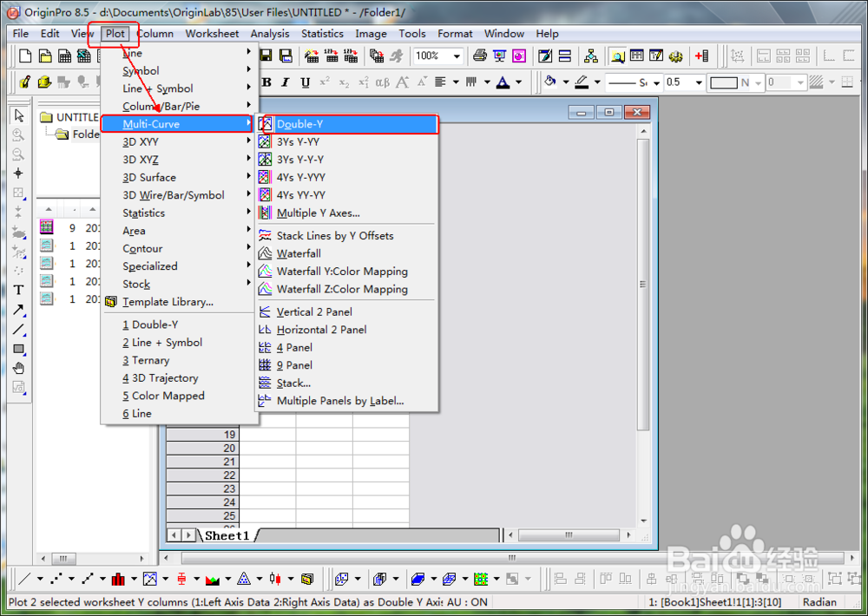Choose Double-Y from Multi-Curve submenu
The width and height of the screenshot is (868, 616).
(x=347, y=124)
